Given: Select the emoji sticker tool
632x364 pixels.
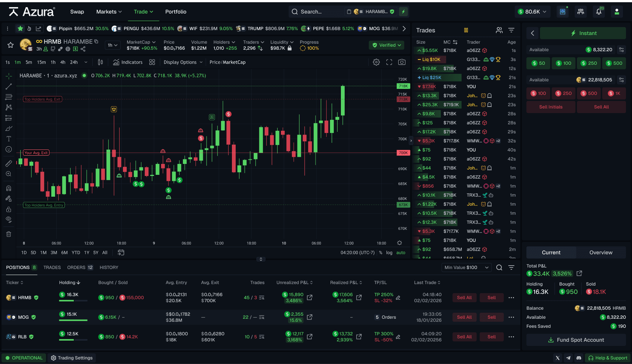Looking at the screenshot, I should click(9, 149).
